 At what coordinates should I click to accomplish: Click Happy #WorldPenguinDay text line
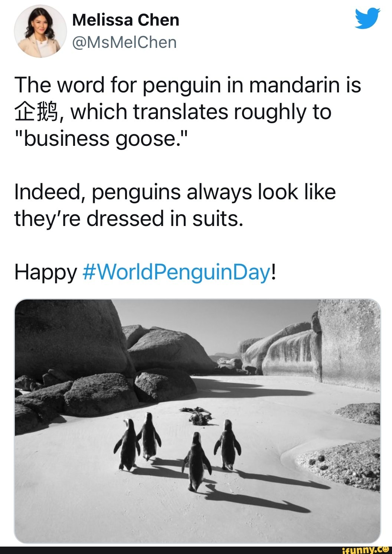pos(145,272)
